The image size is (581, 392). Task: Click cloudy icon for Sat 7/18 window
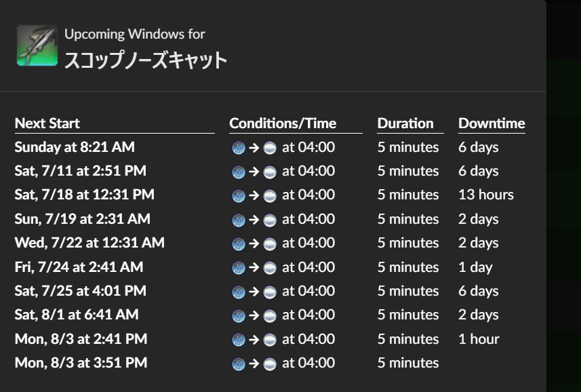tap(270, 195)
